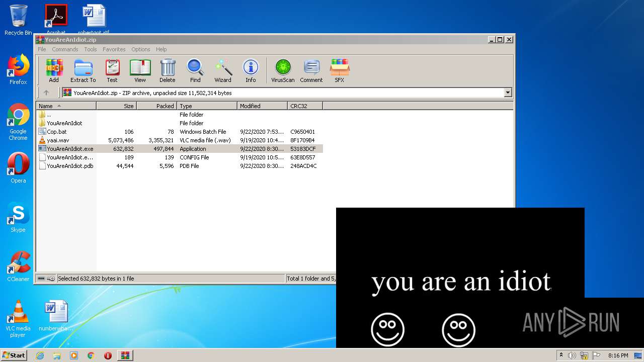Viewport: 644px width, 362px height.
Task: Click the 8:16 PM clock
Action: point(618,355)
